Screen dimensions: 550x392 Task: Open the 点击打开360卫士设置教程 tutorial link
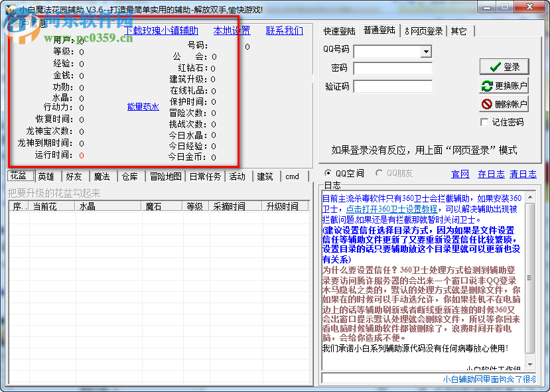click(x=391, y=209)
